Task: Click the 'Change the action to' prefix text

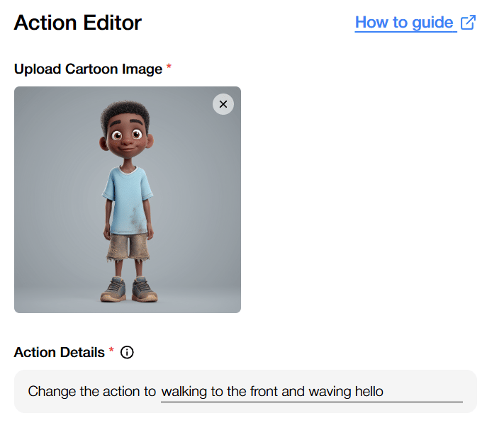Action: pyautogui.click(x=92, y=392)
